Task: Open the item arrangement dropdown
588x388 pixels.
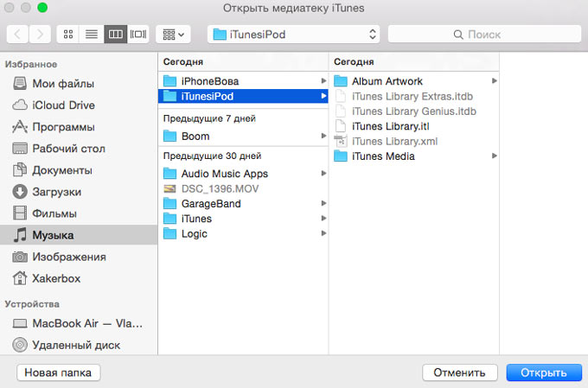Action: click(x=173, y=35)
